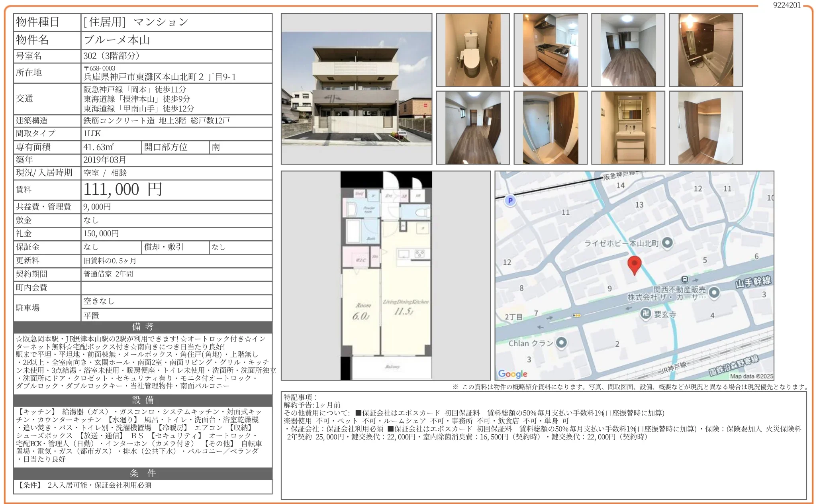Click the 株式会社ザ・カーサ map marker
Image resolution: width=819 pixels, height=504 pixels.
pos(714,293)
